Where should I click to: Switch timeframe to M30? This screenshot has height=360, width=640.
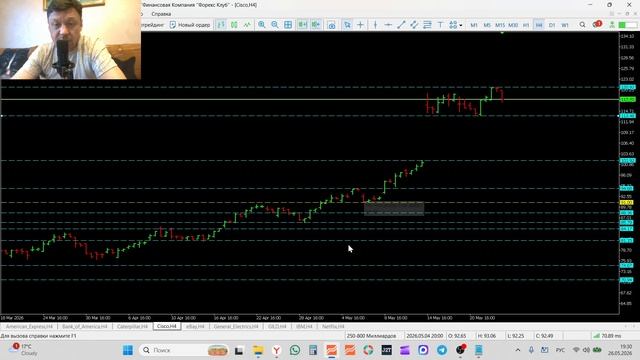pyautogui.click(x=513, y=25)
